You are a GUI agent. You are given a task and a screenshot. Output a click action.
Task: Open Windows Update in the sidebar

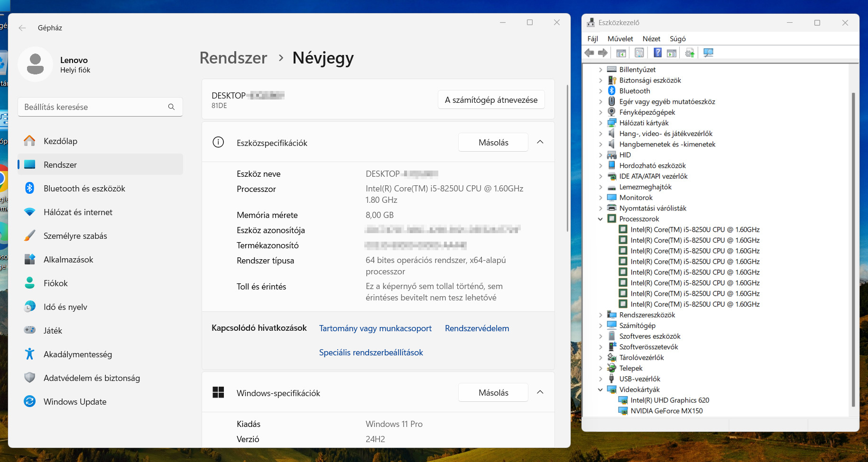click(x=100, y=401)
